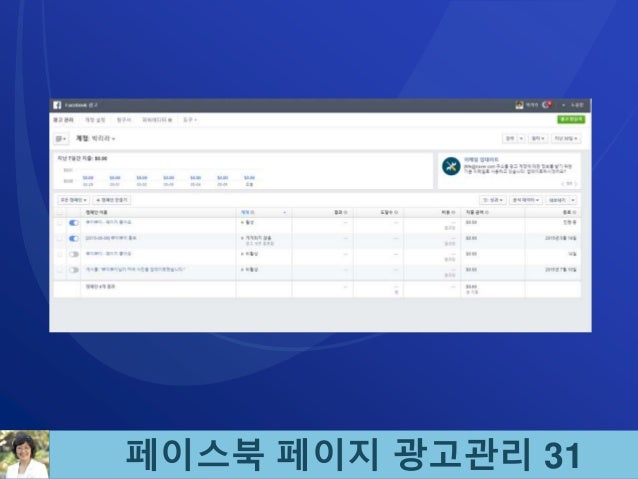Click the 오늘 data point on spend chart
The height and width of the screenshot is (479, 638).
pyautogui.click(x=249, y=178)
